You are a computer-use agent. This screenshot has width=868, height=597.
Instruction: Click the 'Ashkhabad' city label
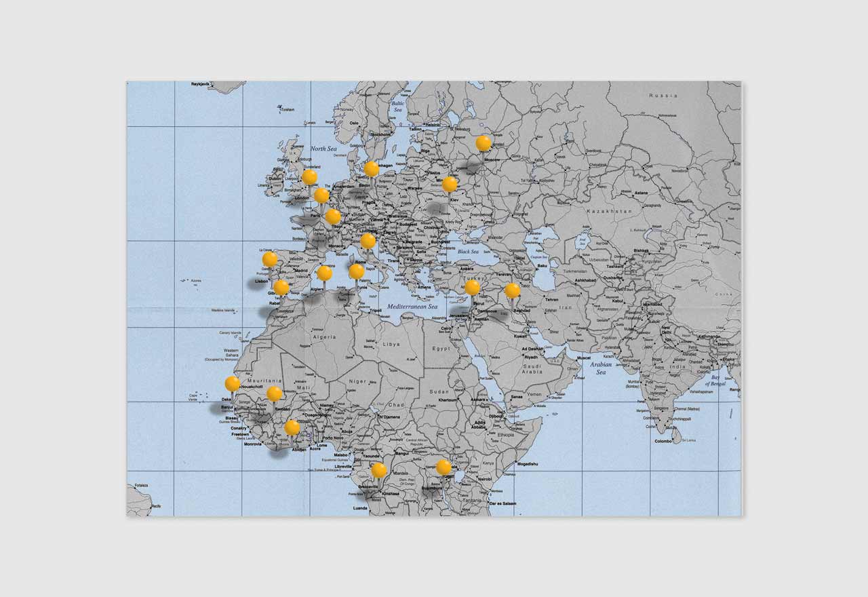585,280
